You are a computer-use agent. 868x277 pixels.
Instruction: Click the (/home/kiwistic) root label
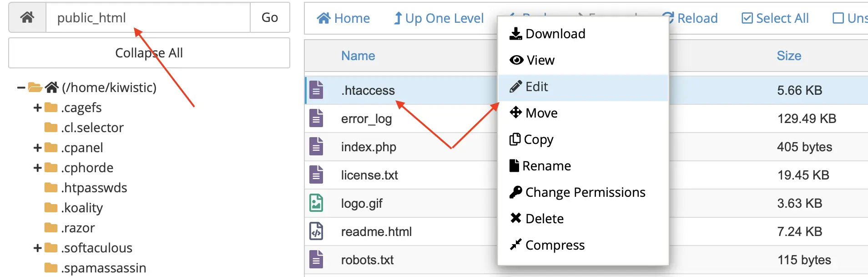109,87
